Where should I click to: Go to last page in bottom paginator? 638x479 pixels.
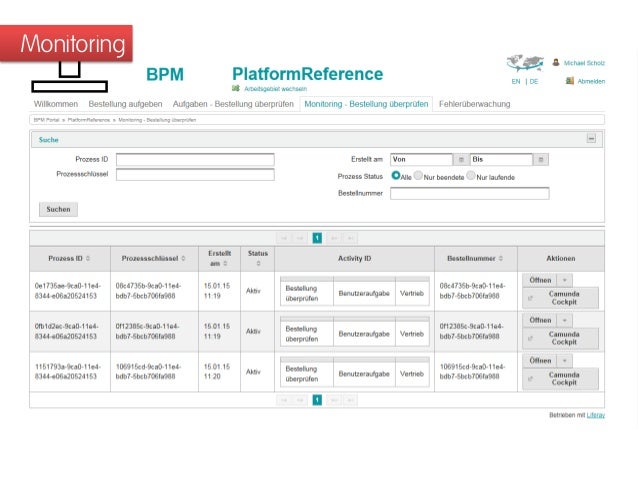tap(350, 400)
